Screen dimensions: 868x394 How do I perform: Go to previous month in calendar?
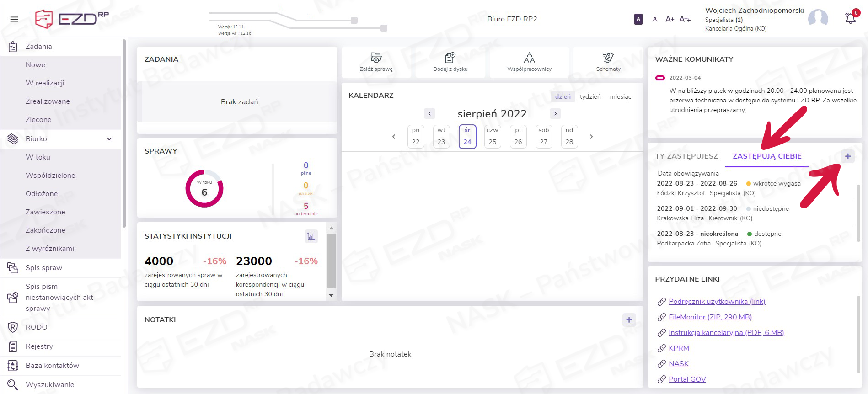click(429, 114)
